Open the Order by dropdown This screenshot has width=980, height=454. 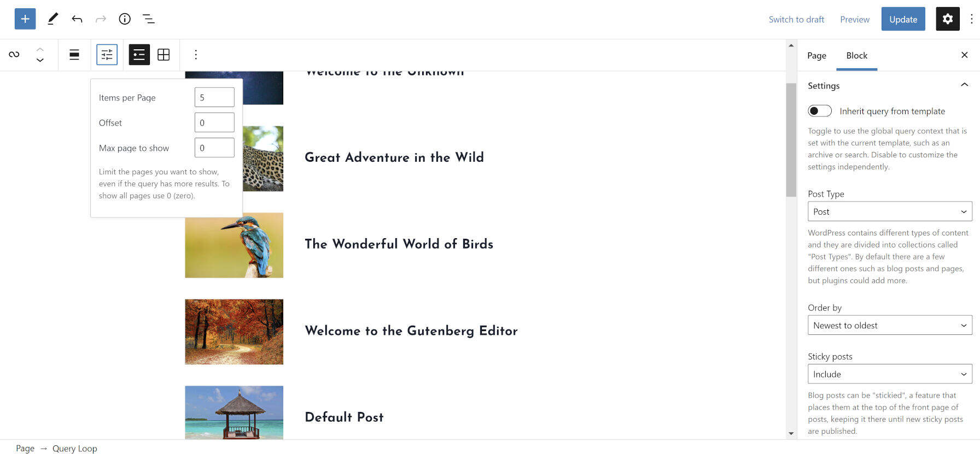click(x=890, y=325)
